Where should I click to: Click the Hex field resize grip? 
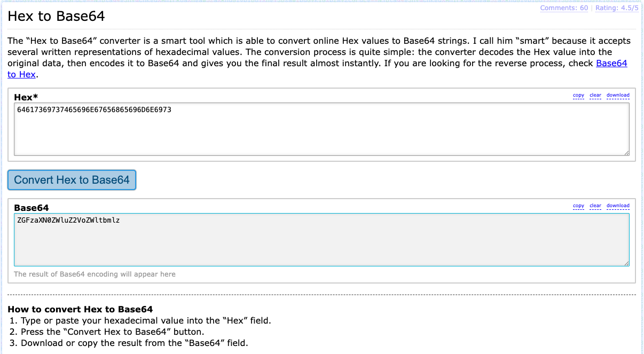[x=626, y=154]
